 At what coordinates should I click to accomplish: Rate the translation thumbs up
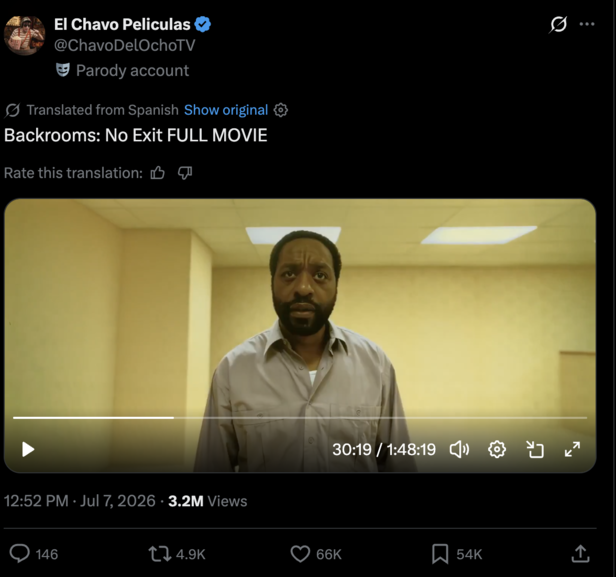[x=158, y=173]
